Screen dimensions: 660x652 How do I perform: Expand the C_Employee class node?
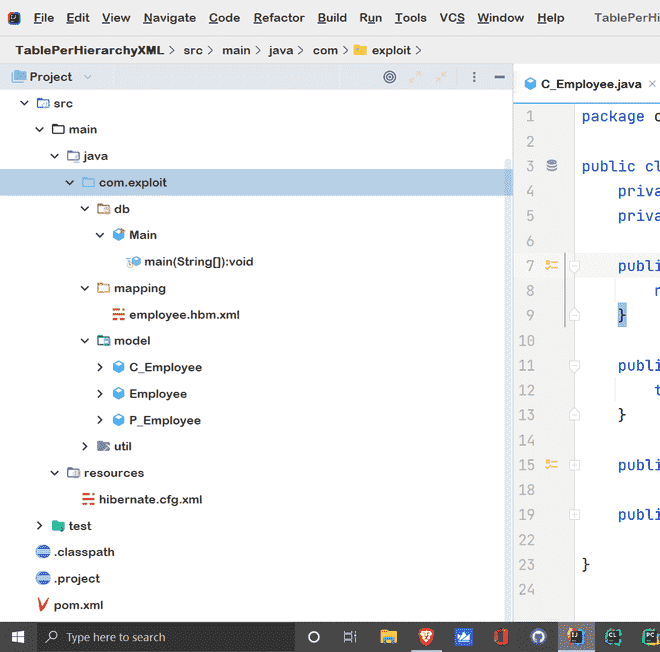[100, 367]
